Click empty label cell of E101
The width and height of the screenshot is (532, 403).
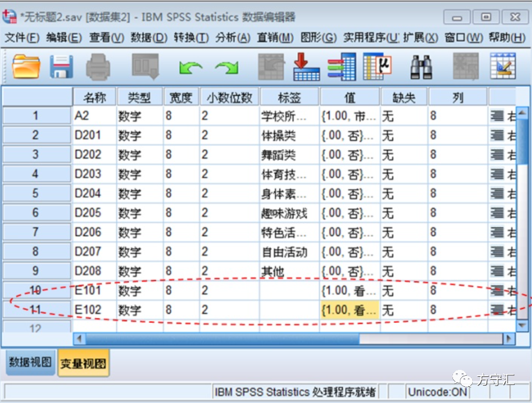point(289,290)
